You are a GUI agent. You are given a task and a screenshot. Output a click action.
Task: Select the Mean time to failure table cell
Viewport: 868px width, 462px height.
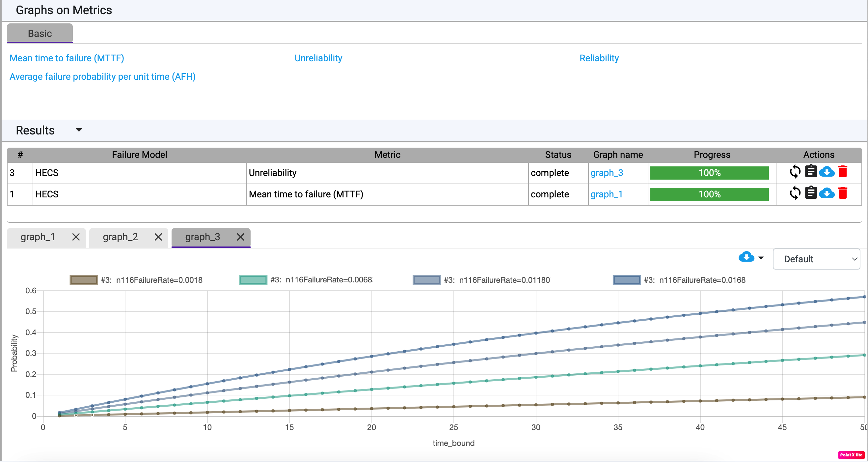387,194
